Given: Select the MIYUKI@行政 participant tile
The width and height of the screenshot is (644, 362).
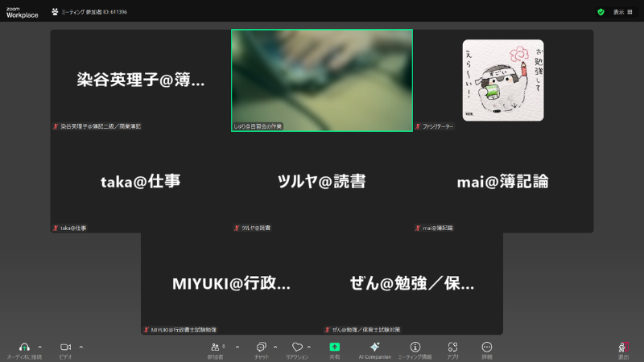Looking at the screenshot, I should (231, 284).
